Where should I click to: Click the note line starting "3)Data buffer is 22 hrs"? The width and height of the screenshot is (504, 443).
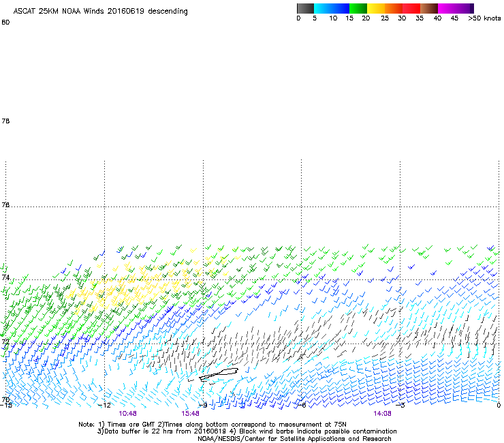[247, 431]
